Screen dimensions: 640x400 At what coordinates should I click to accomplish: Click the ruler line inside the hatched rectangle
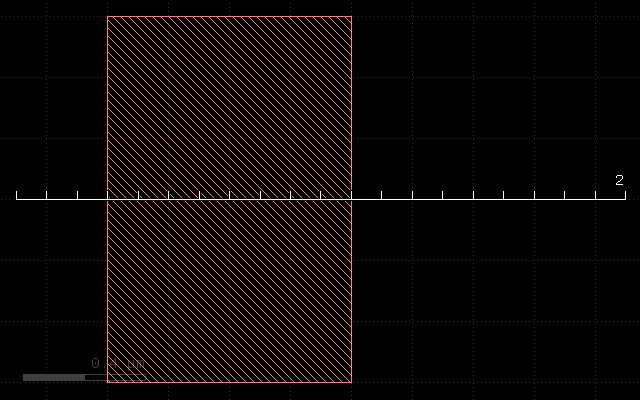[x=229, y=199]
